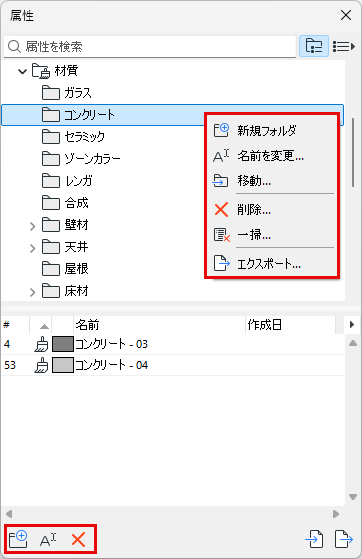Click the folder tree vertical scrollbar
362x559 pixels.
point(353,153)
